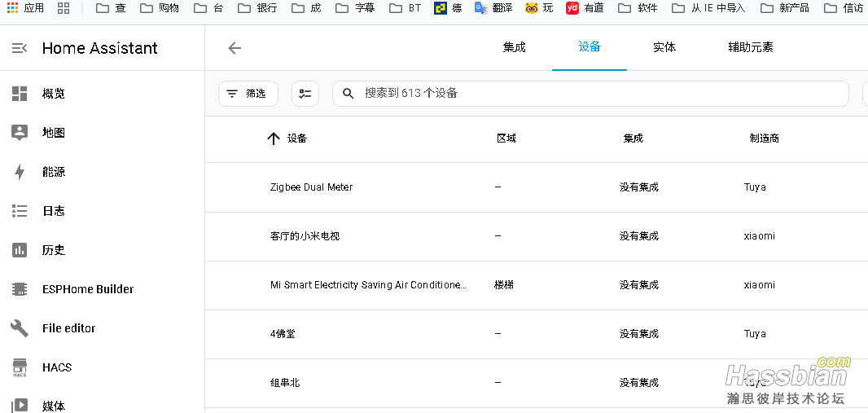Image resolution: width=868 pixels, height=413 pixels.
Task: Open the 成 bookmark folder
Action: point(306,8)
